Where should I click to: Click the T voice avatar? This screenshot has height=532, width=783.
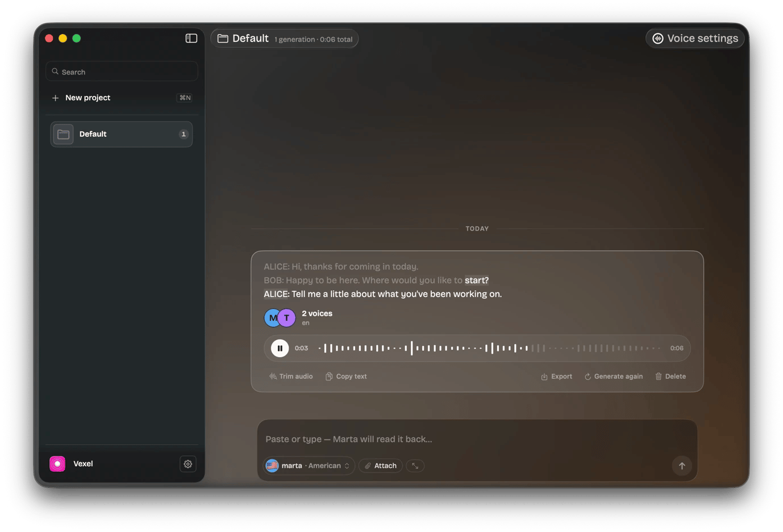click(x=288, y=318)
